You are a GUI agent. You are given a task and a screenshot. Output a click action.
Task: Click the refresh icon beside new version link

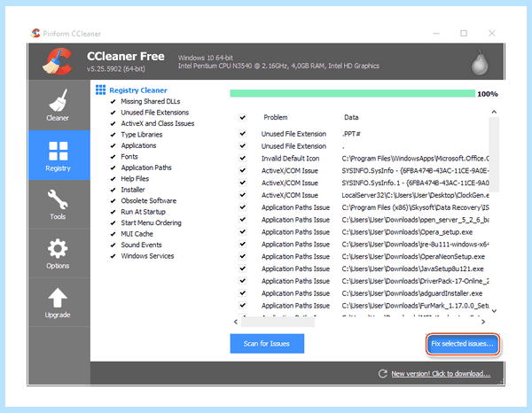[383, 374]
